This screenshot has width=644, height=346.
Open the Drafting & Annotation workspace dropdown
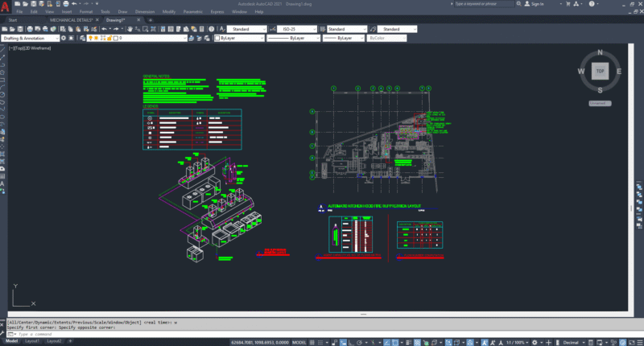tap(31, 38)
